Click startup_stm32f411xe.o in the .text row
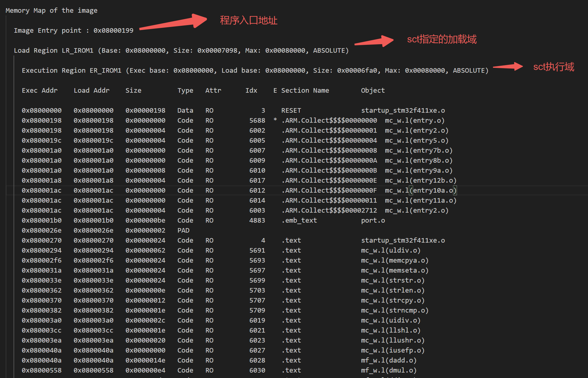 (x=403, y=240)
